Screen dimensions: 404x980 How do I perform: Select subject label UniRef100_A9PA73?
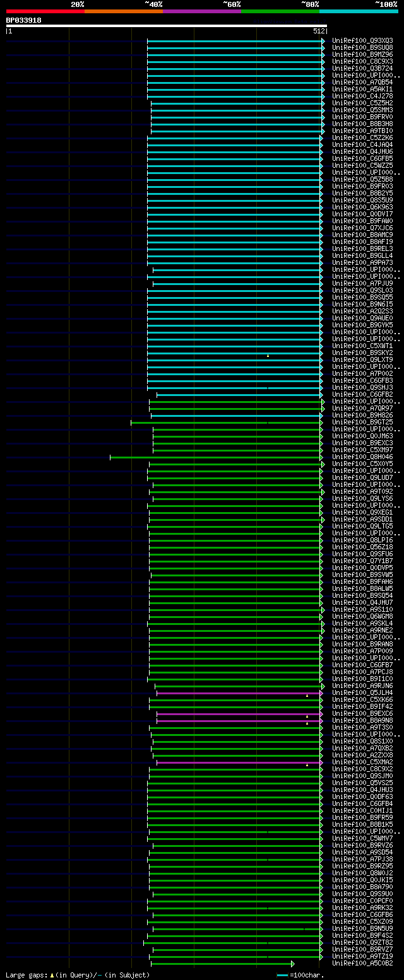point(362,262)
